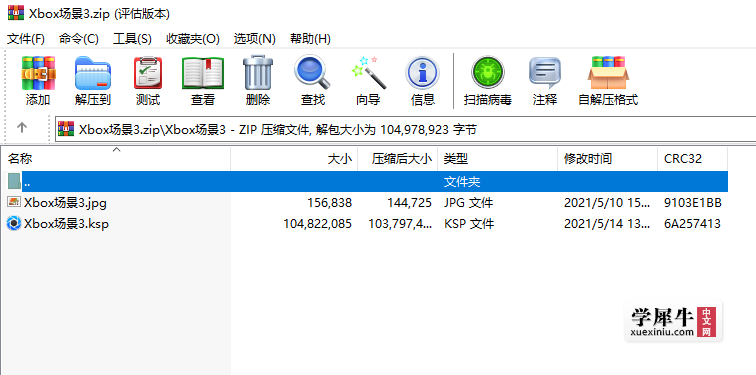Open the Favorites (收藏夹) menu
This screenshot has height=375, width=756.
[193, 39]
